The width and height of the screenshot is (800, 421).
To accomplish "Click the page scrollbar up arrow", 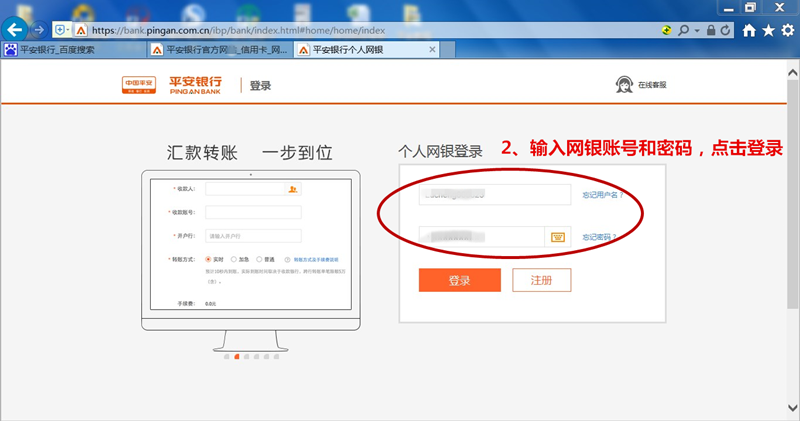I will click(x=793, y=73).
